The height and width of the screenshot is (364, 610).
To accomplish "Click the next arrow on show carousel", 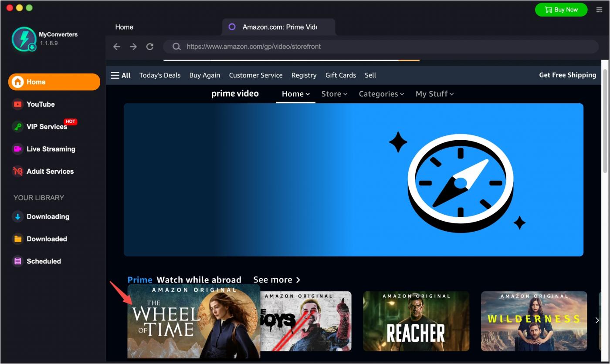I will click(x=597, y=320).
